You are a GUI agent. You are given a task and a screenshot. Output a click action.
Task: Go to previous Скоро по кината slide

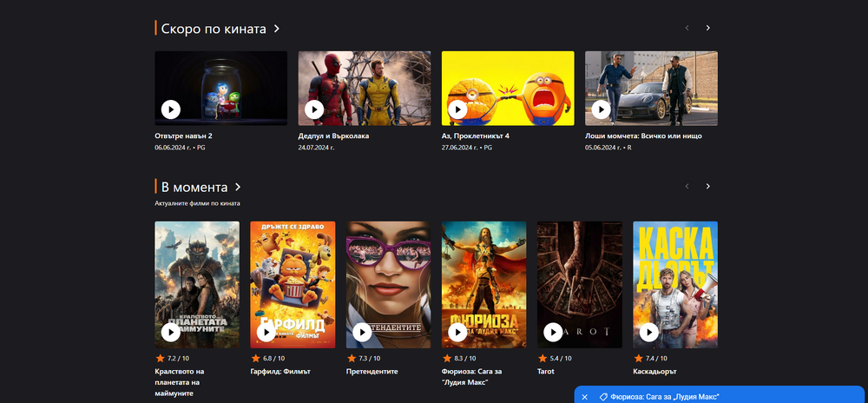tap(687, 28)
